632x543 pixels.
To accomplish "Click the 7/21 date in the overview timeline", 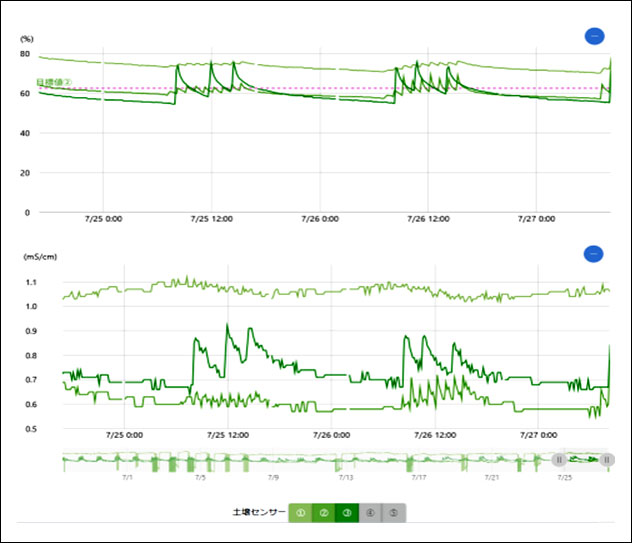I will (492, 477).
